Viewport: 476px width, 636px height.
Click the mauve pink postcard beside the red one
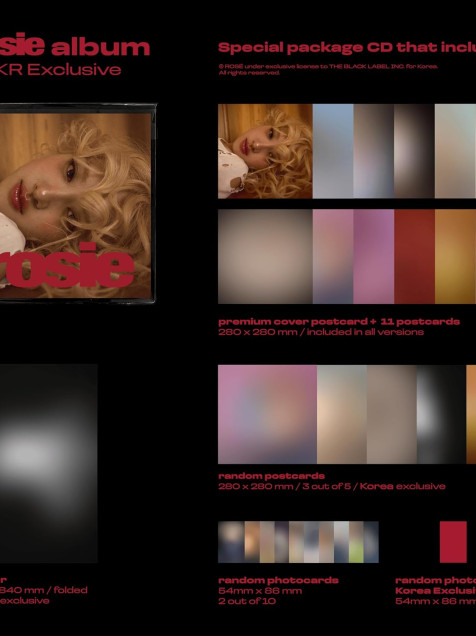(x=373, y=256)
